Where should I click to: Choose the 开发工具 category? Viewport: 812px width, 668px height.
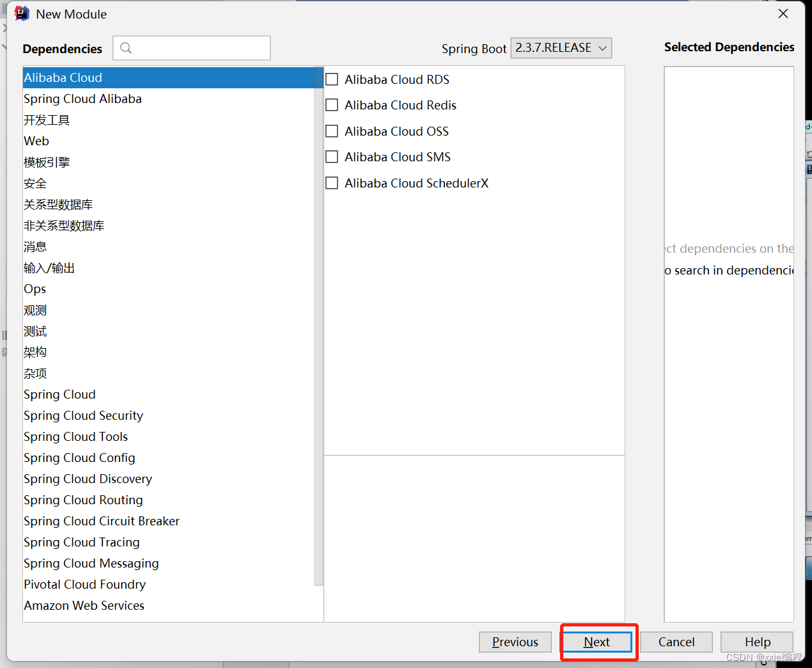[x=169, y=120]
